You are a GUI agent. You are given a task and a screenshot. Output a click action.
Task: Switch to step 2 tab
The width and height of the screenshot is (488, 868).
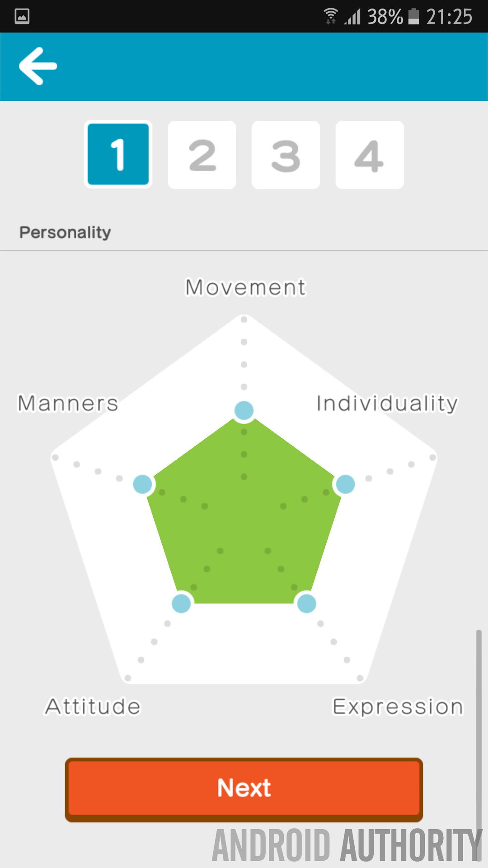pos(202,155)
